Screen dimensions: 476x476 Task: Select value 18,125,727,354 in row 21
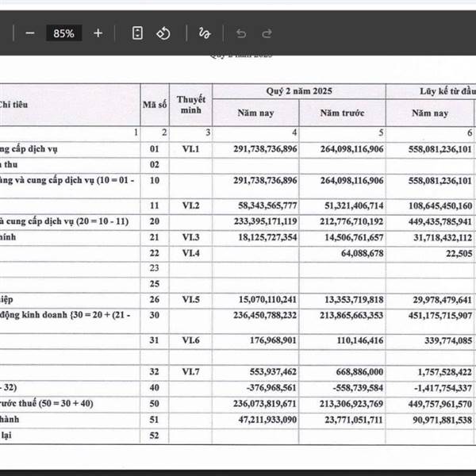coord(267,237)
